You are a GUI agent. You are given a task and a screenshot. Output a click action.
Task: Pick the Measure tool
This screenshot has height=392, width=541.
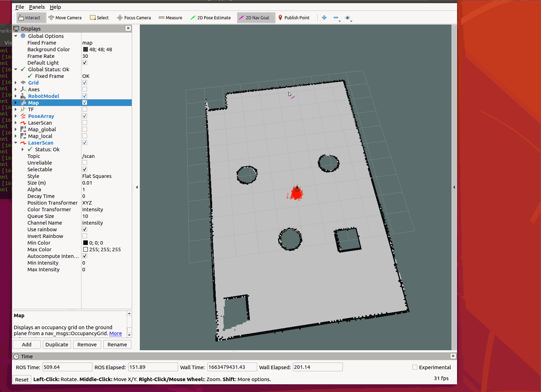tap(170, 18)
